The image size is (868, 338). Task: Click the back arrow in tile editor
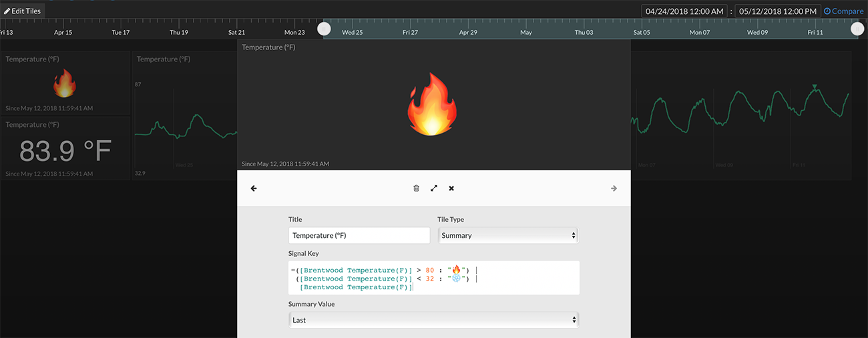click(254, 188)
